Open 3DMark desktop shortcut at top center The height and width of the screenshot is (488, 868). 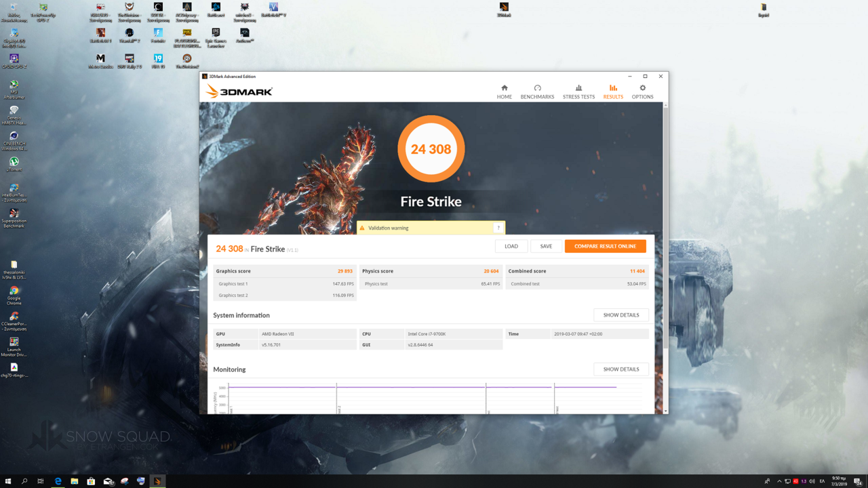click(503, 9)
